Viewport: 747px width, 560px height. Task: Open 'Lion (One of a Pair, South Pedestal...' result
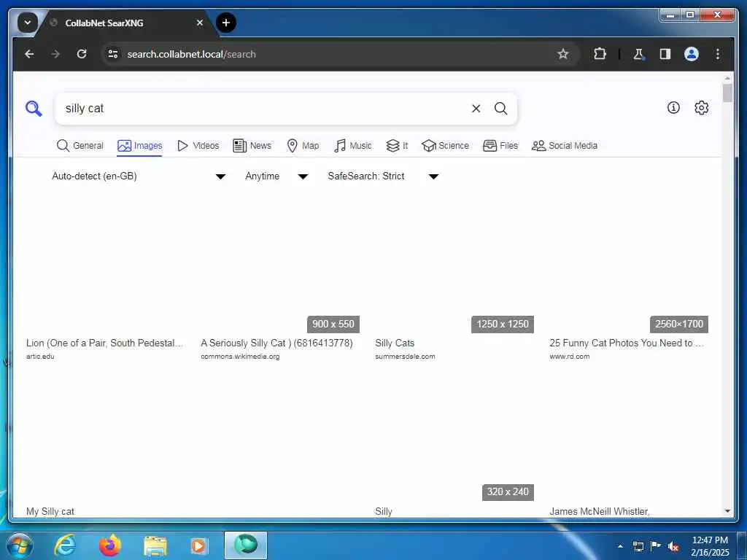pyautogui.click(x=104, y=343)
